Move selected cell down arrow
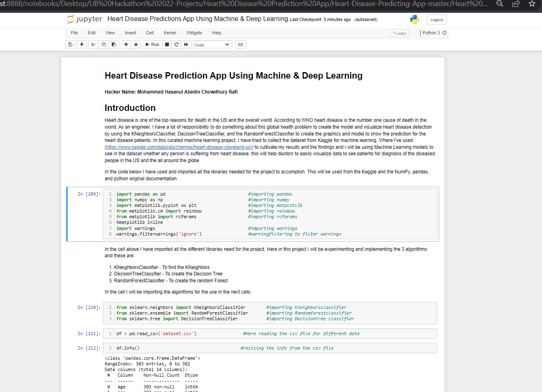This screenshot has height=392, width=542. (136, 44)
